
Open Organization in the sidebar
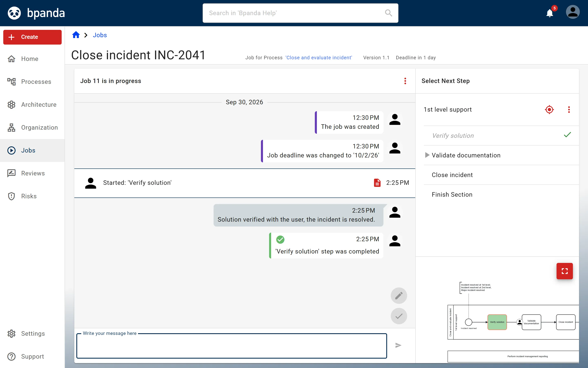pos(32,127)
